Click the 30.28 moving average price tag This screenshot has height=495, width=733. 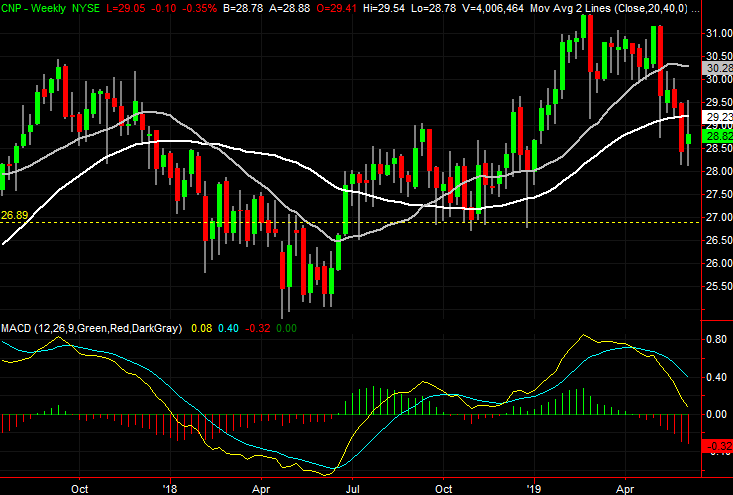pyautogui.click(x=717, y=68)
